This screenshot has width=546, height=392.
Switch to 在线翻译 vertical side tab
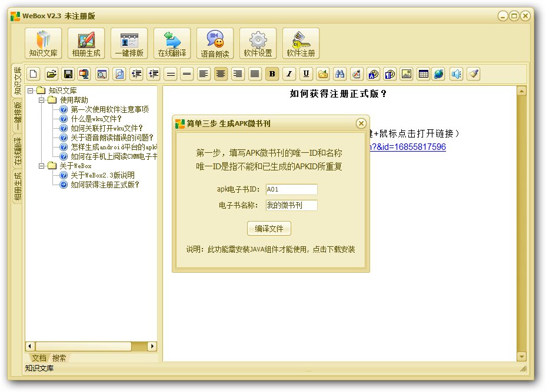click(17, 151)
